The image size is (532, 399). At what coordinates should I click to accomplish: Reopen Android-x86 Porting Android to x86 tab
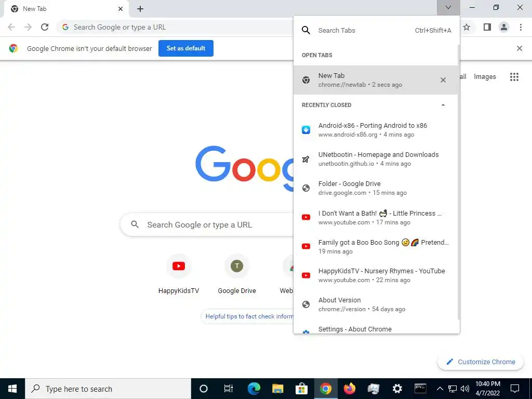pos(376,129)
